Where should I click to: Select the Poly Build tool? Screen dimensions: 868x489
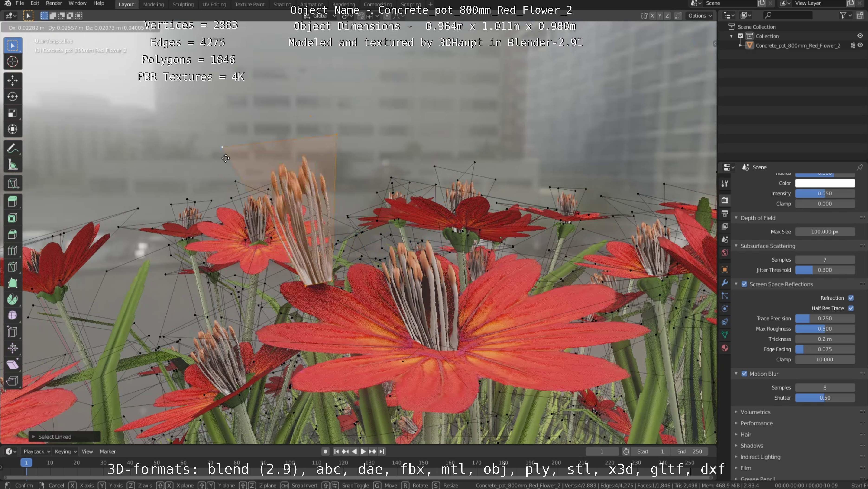13,283
